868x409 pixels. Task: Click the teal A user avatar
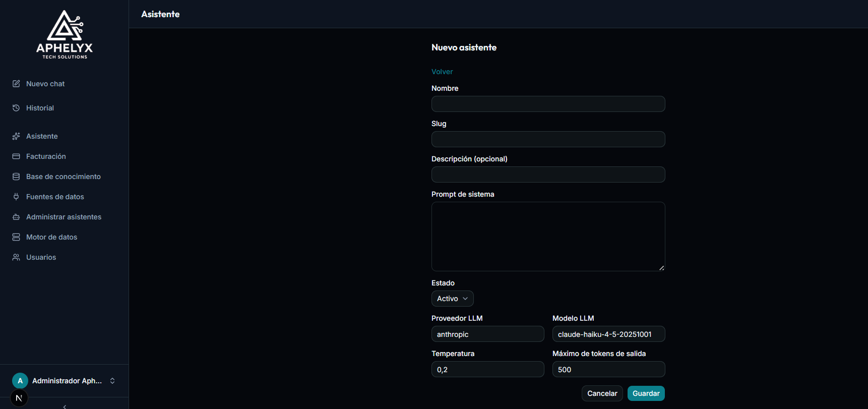20,381
